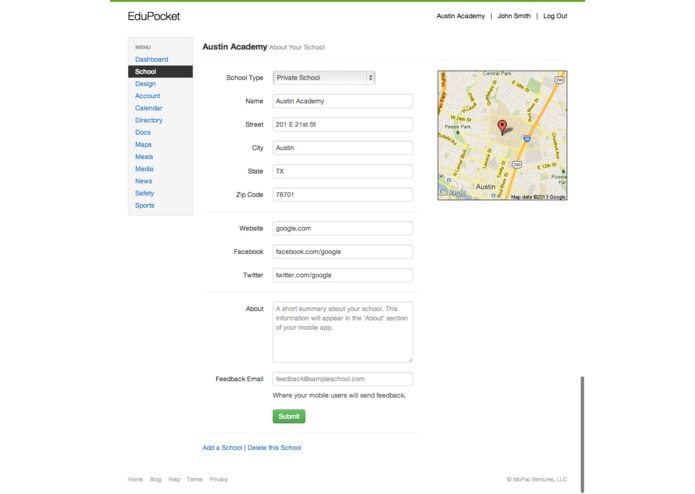Open Directory from the menu
The width and height of the screenshot is (695, 494).
point(148,120)
